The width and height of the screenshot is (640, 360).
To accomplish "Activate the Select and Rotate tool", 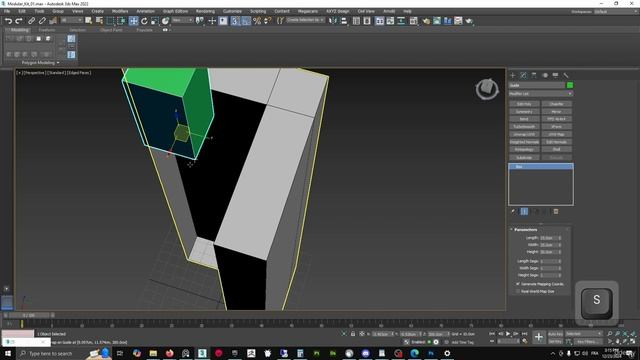I will click(x=144, y=20).
